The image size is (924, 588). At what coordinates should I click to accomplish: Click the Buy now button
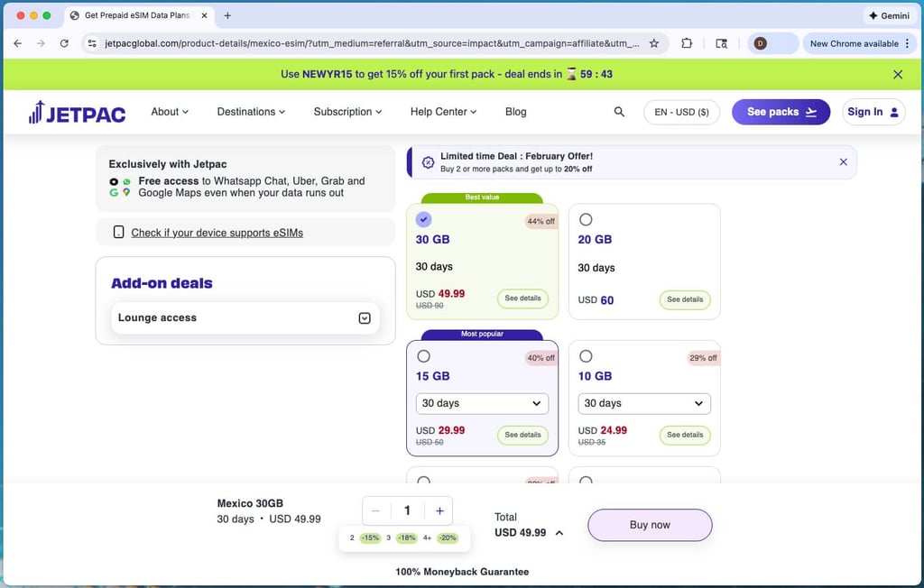click(x=650, y=525)
